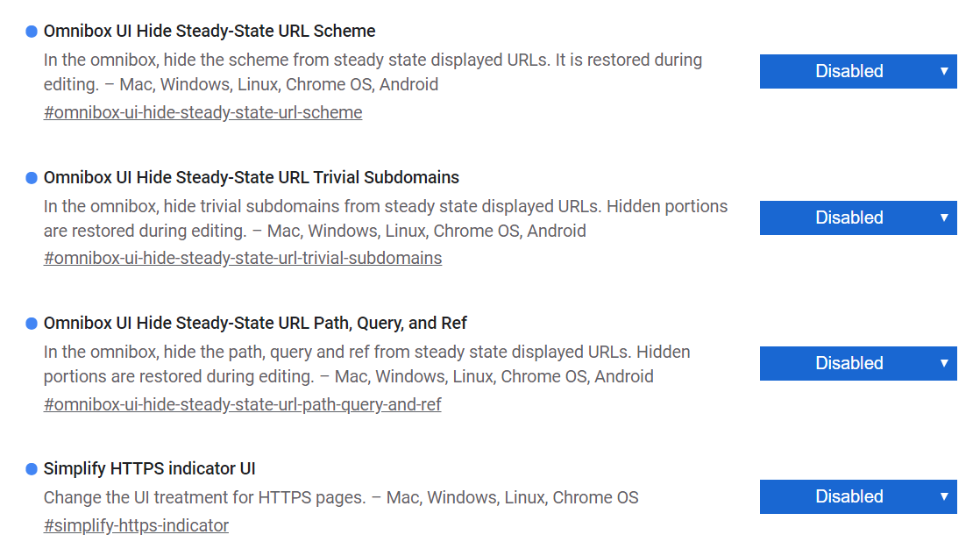Click blue dot next to Simplify HTTPS indicator UI
Viewport: 980px width, 549px height.
click(32, 469)
